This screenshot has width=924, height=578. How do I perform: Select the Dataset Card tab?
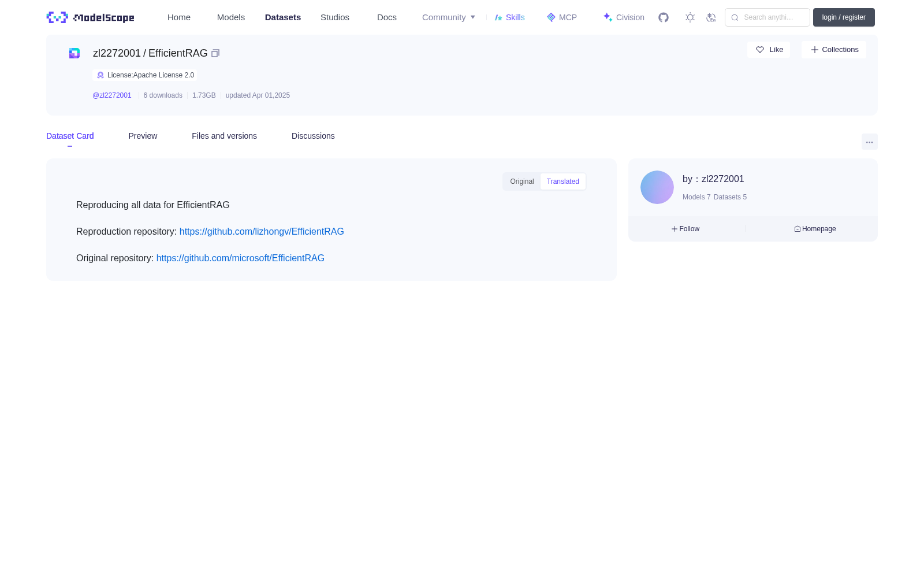tap(70, 136)
